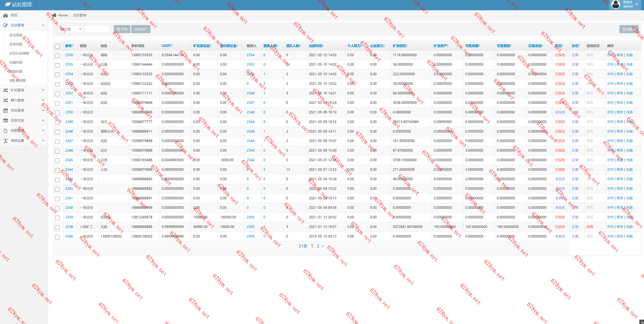
Task: Expand the 系统设置 sidebar menu
Action: (x=24, y=141)
